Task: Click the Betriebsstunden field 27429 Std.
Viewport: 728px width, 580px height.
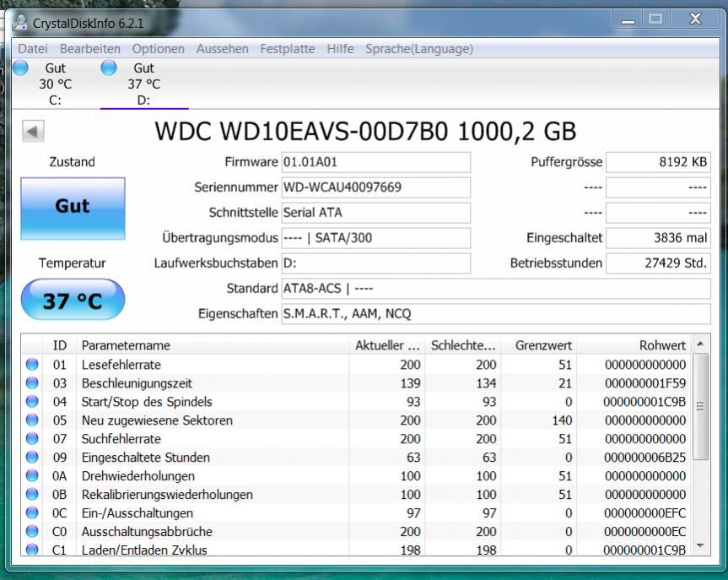Action: tap(658, 263)
